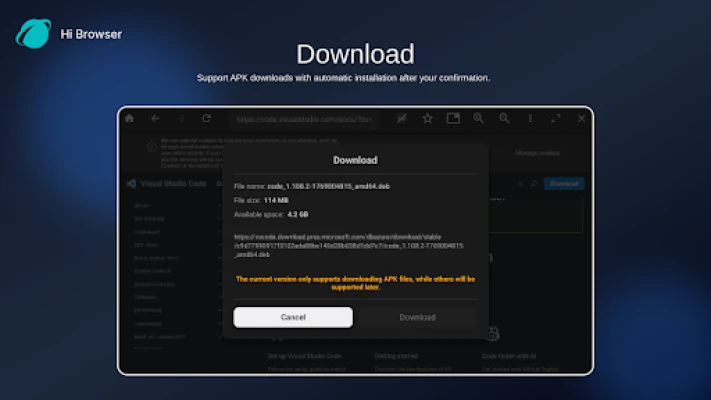Open the Getting started link

click(399, 356)
